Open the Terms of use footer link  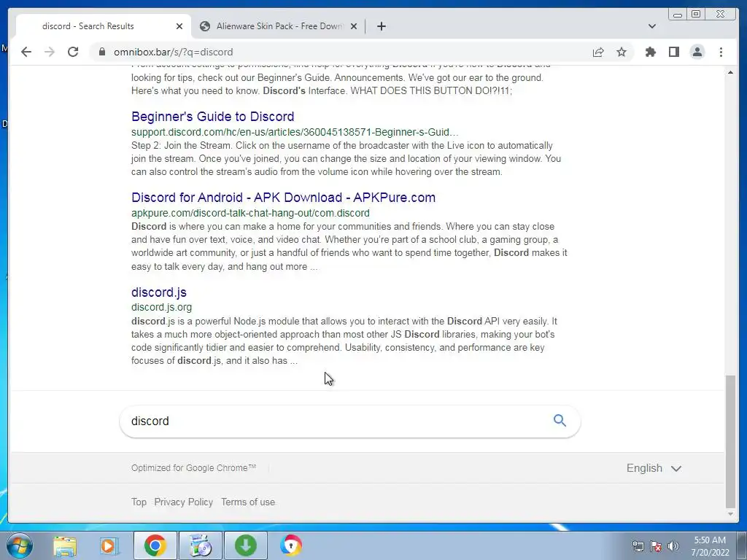click(x=248, y=502)
